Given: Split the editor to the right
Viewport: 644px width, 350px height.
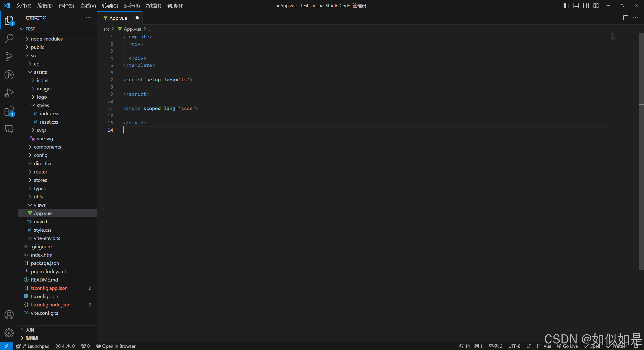Looking at the screenshot, I should [626, 18].
